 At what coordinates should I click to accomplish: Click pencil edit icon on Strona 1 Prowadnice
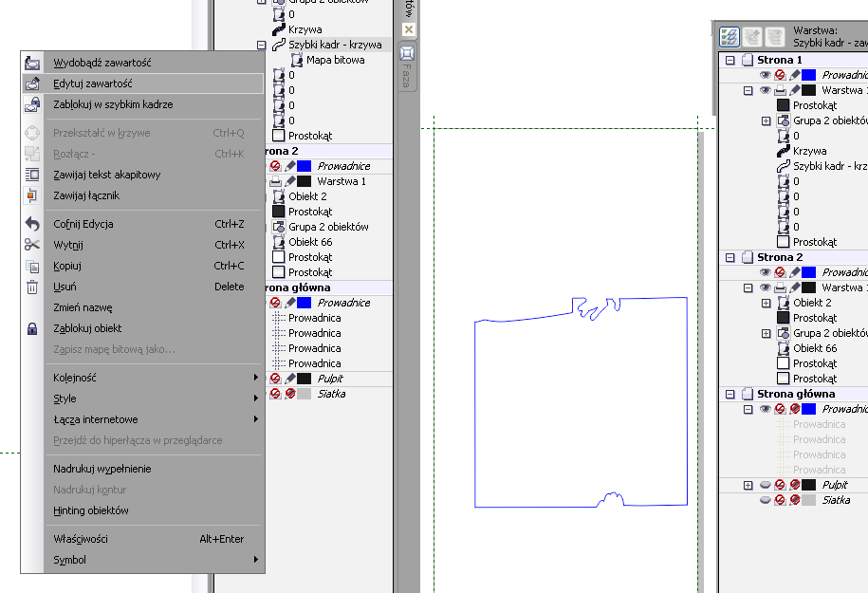tap(794, 75)
